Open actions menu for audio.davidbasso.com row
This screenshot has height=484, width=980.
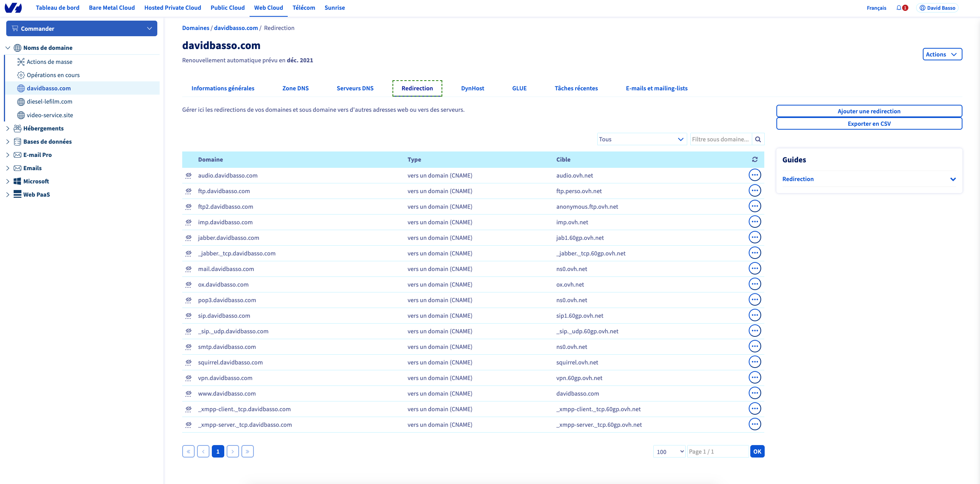(x=755, y=175)
